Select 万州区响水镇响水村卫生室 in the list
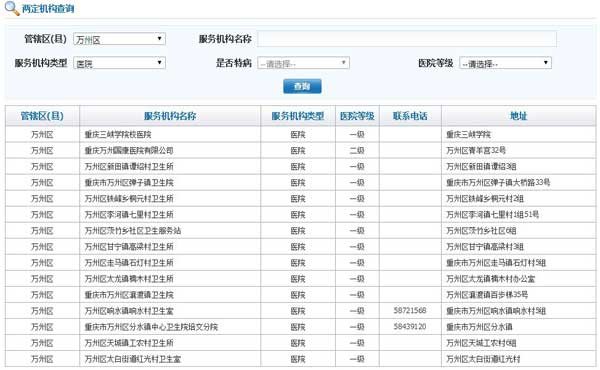This screenshot has width=600, height=370. pos(129,311)
